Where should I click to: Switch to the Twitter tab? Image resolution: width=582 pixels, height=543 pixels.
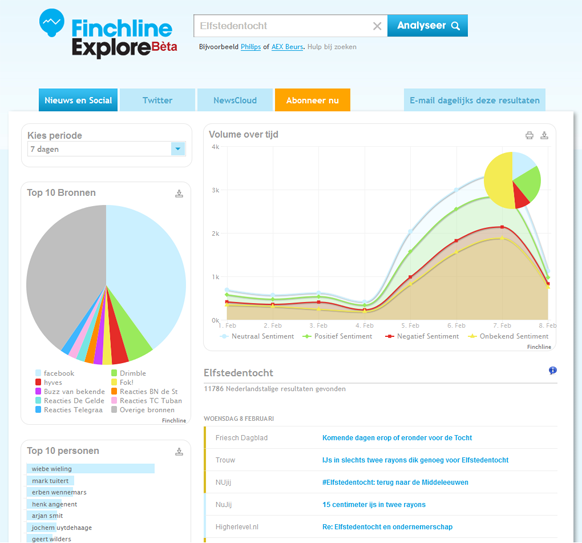(x=157, y=100)
